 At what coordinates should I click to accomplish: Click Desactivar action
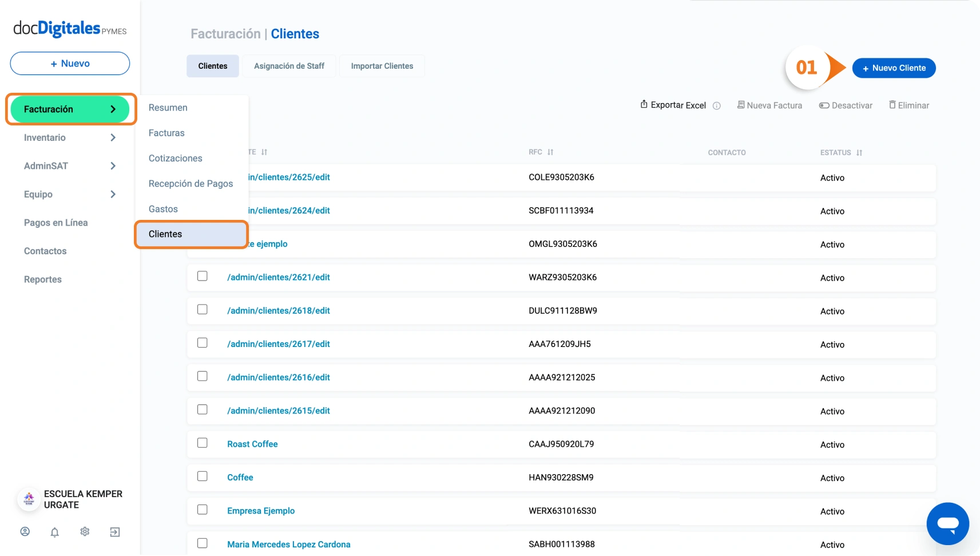[x=846, y=105]
